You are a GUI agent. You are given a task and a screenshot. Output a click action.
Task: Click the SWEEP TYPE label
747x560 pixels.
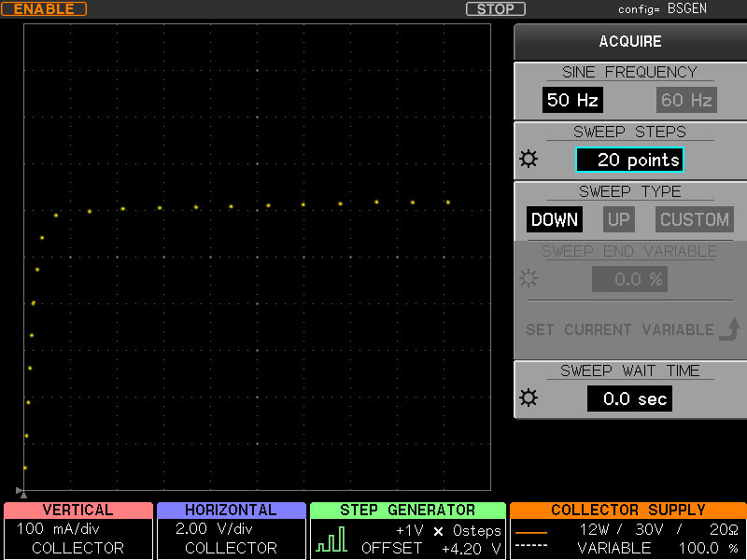click(629, 191)
